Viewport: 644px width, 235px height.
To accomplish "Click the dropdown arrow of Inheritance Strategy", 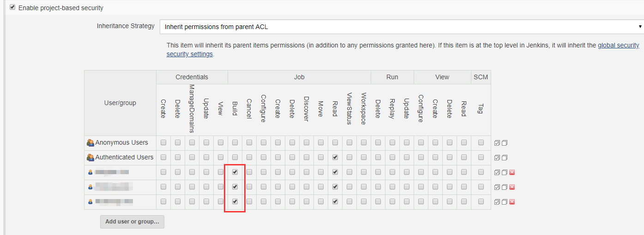I will 640,27.
